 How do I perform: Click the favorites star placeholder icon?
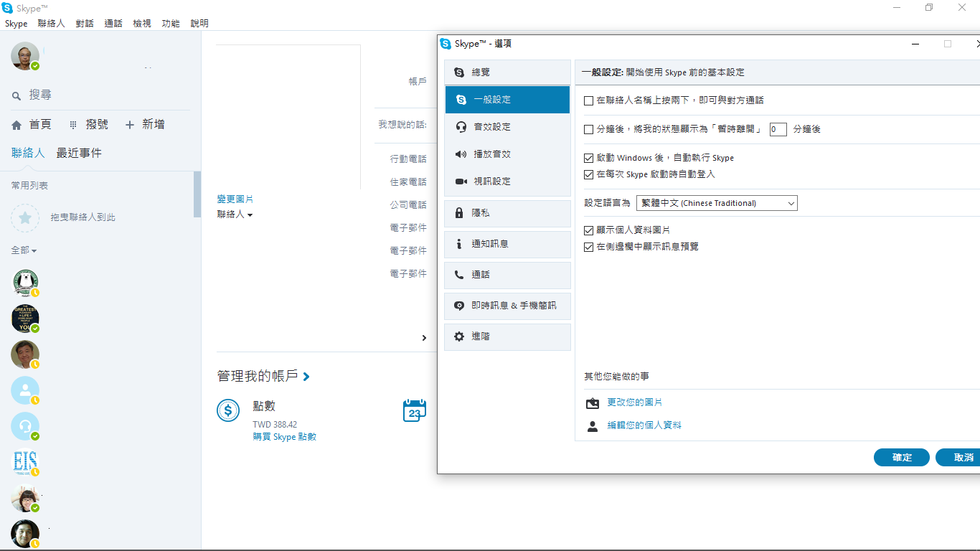click(x=25, y=217)
